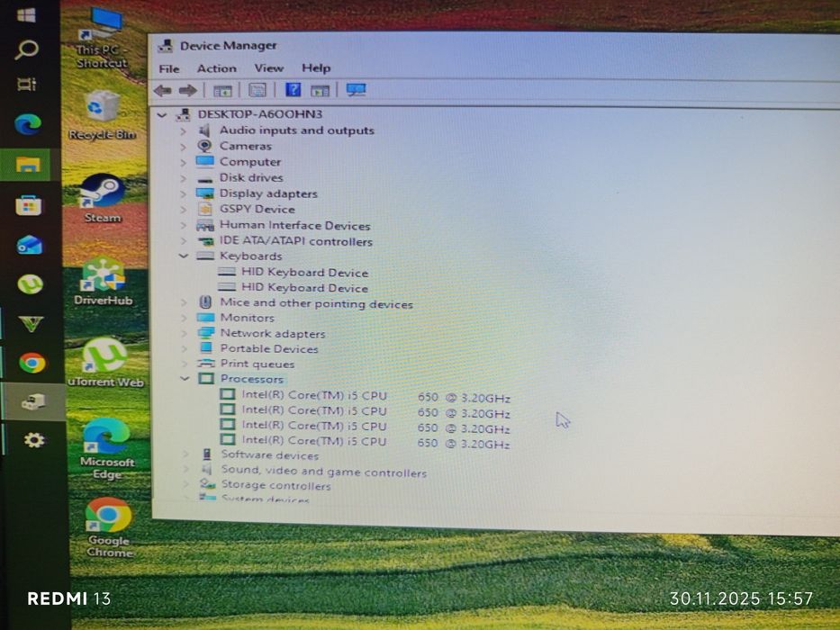
Task: Select the GSPY Device category
Action: point(257,210)
